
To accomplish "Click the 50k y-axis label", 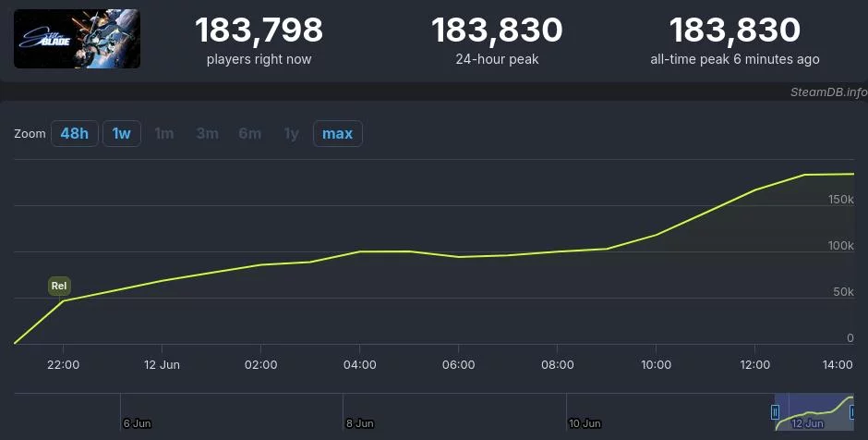I will click(843, 292).
